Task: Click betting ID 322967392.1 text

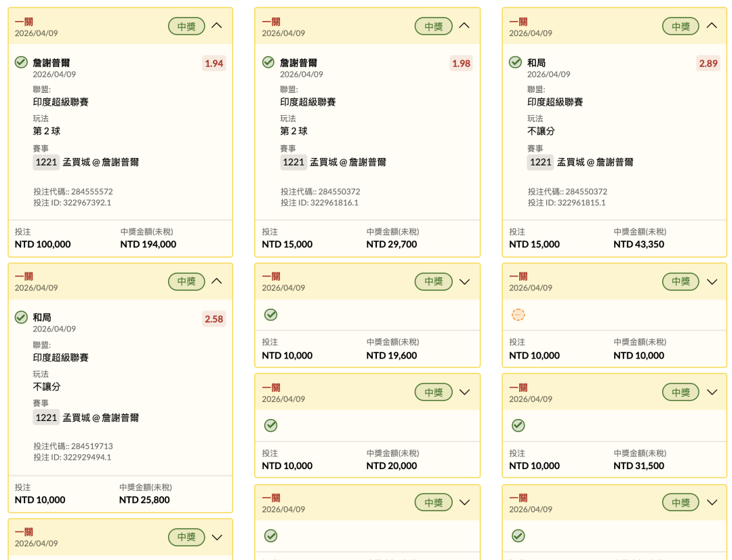Action: pyautogui.click(x=73, y=202)
